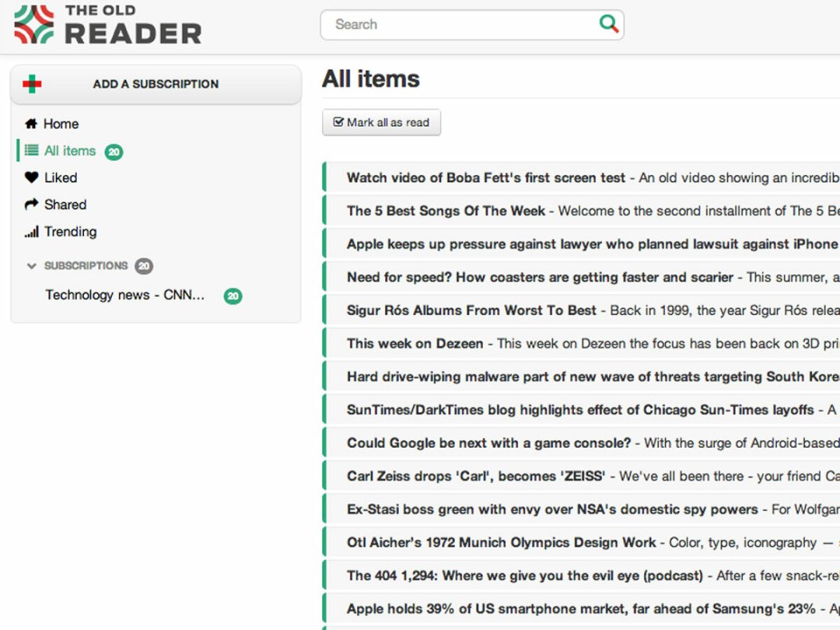The width and height of the screenshot is (840, 630).
Task: Click the search magnifier icon
Action: (608, 23)
